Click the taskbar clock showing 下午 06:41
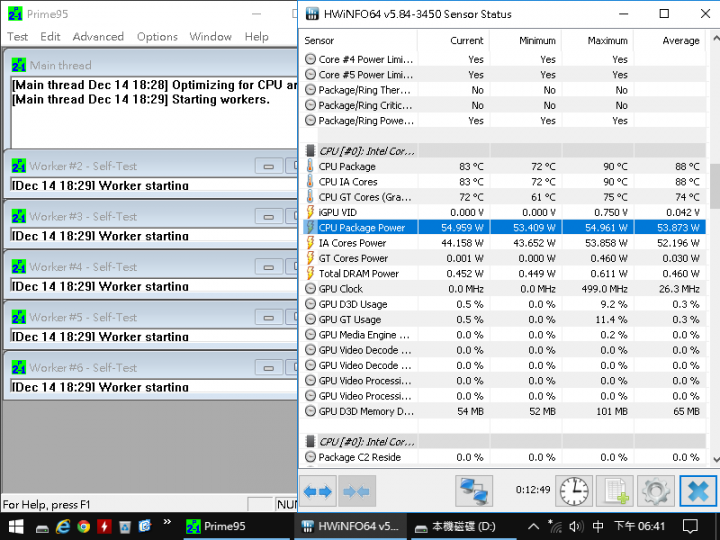 pyautogui.click(x=640, y=526)
